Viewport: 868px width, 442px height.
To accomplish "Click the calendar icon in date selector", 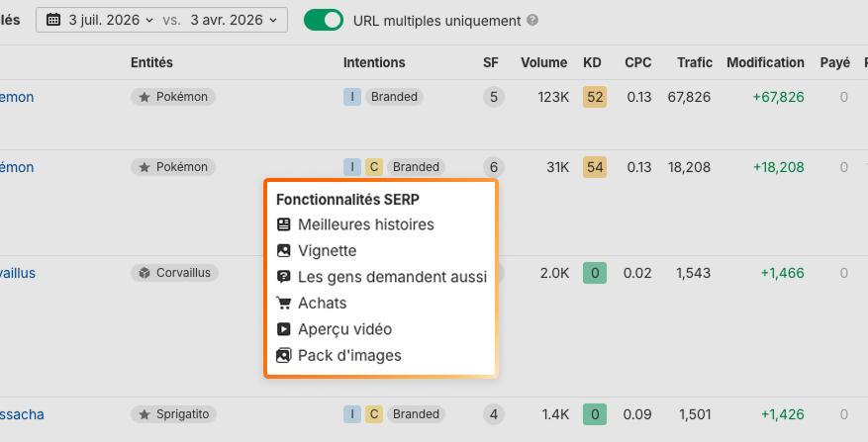I will click(53, 20).
